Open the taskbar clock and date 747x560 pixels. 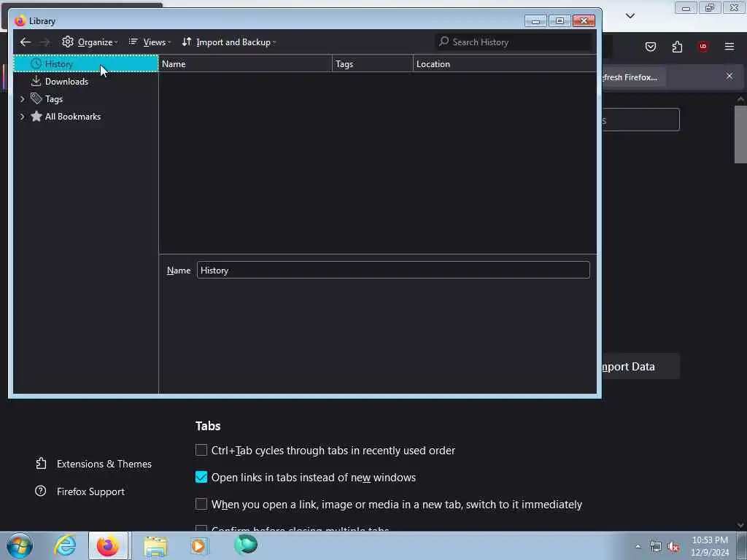tap(710, 546)
